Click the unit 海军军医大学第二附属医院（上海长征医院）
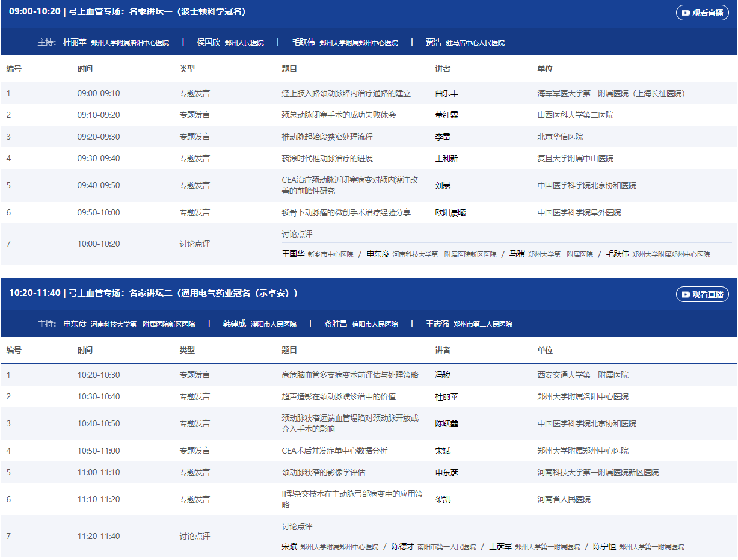Viewport: 738px width, 560px height. [612, 94]
